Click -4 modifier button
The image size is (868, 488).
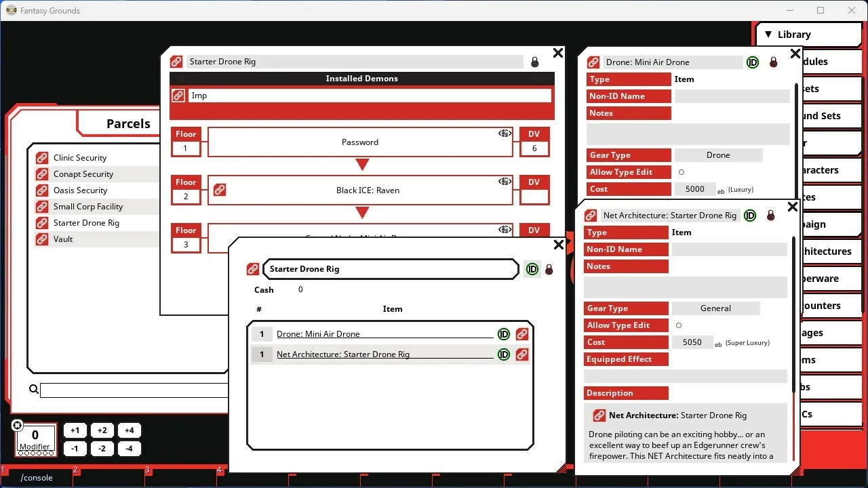click(x=129, y=449)
